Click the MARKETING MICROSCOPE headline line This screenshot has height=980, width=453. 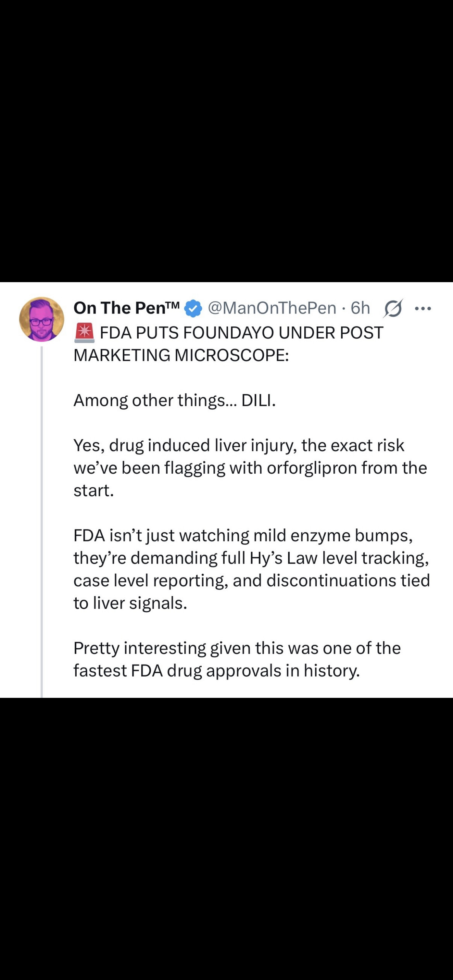pos(181,355)
